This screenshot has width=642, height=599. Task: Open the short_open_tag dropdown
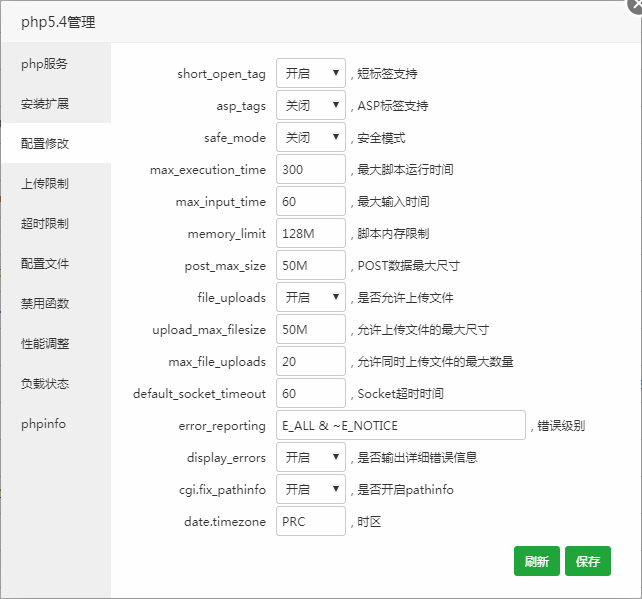point(310,73)
